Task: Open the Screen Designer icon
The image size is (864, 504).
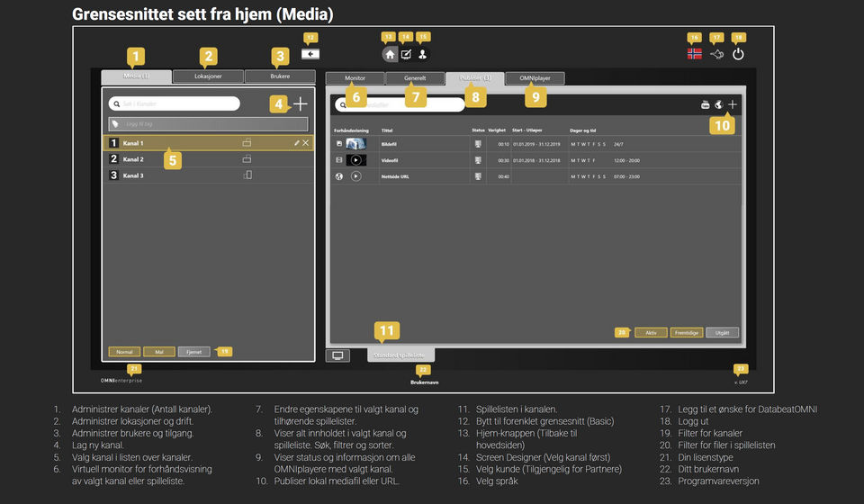Action: coord(406,54)
